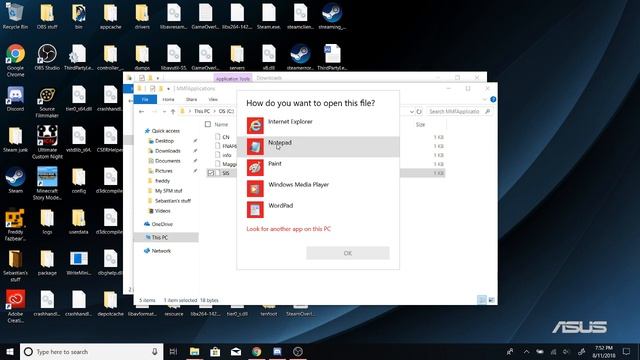Screen dimensions: 640x360
Task: Open Google Chrome from the desktop
Action: (x=16, y=60)
